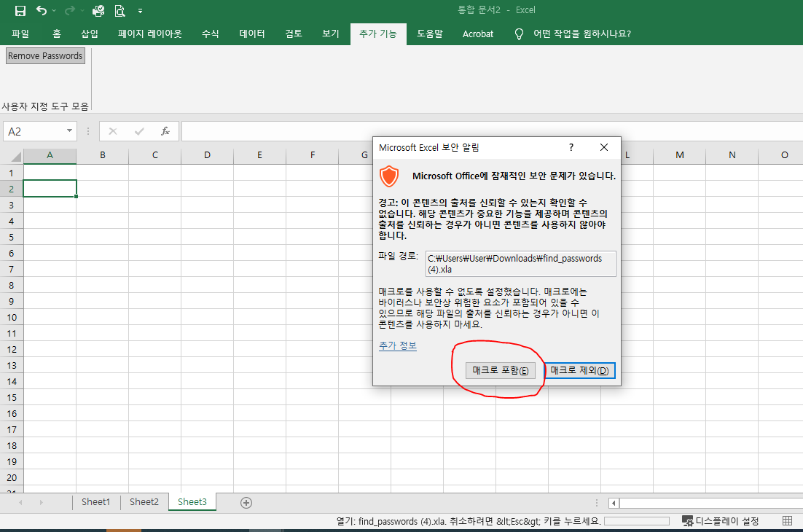The height and width of the screenshot is (532, 803).
Task: Click the Redo arrow icon
Action: click(x=70, y=10)
